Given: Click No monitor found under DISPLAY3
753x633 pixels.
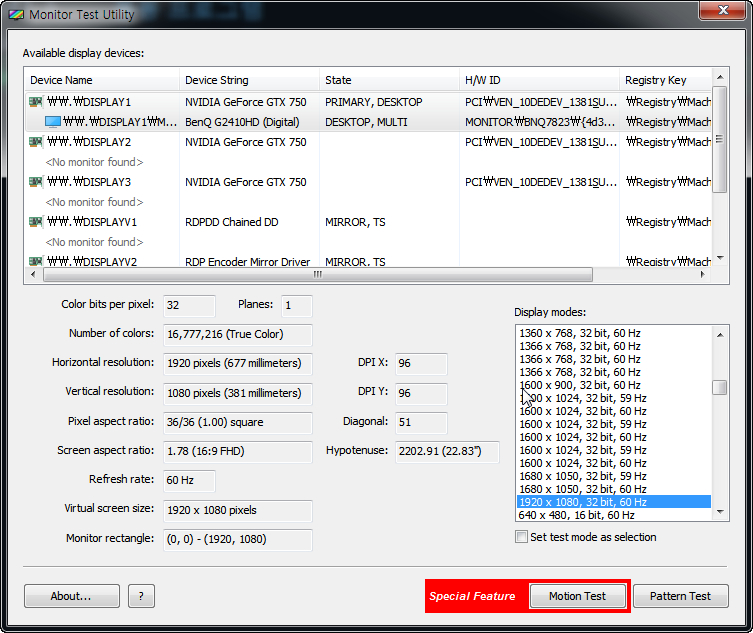Looking at the screenshot, I should pyautogui.click(x=94, y=202).
